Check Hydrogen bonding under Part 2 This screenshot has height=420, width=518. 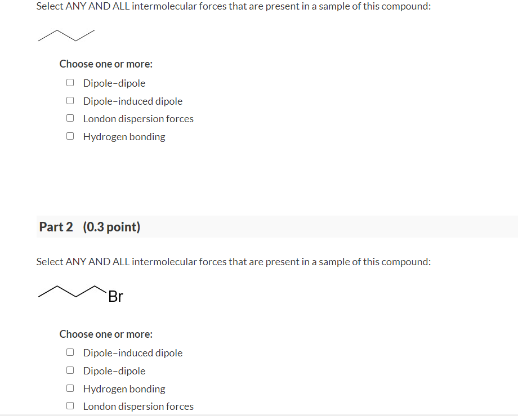pos(70,388)
